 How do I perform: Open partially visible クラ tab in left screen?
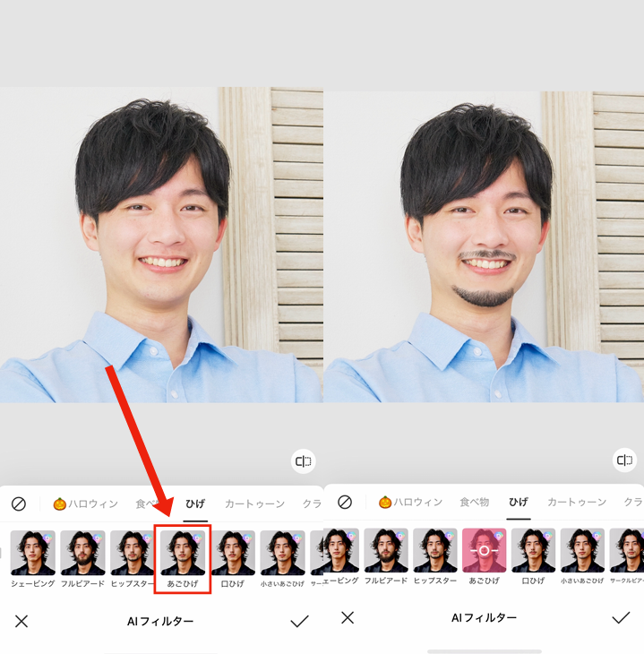tap(312, 503)
